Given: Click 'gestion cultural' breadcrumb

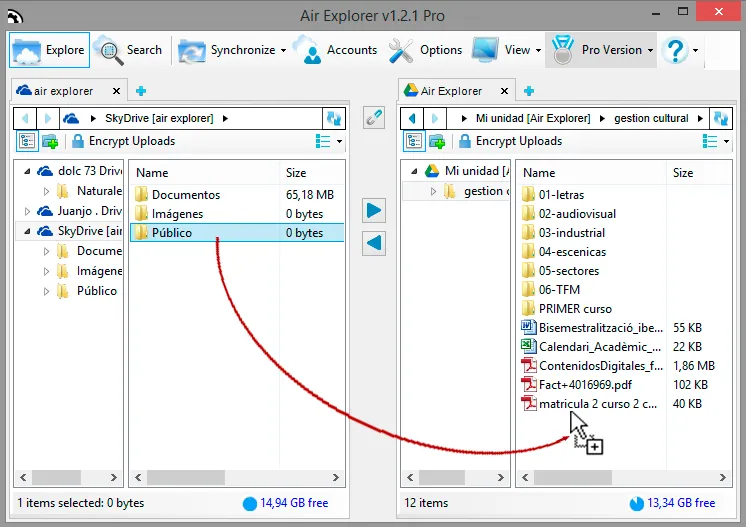Looking at the screenshot, I should [651, 118].
